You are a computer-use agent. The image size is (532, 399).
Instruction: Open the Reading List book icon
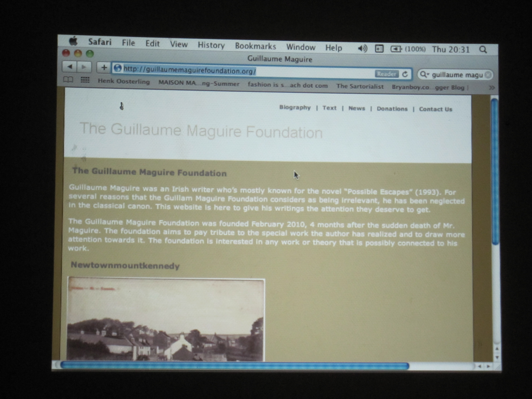pos(68,79)
